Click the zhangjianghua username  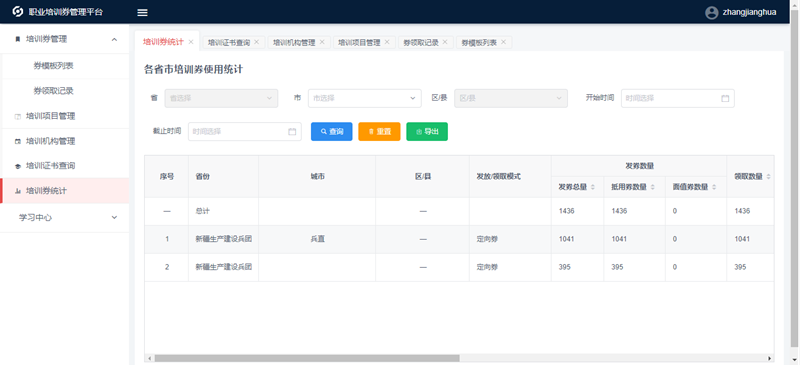pos(749,13)
